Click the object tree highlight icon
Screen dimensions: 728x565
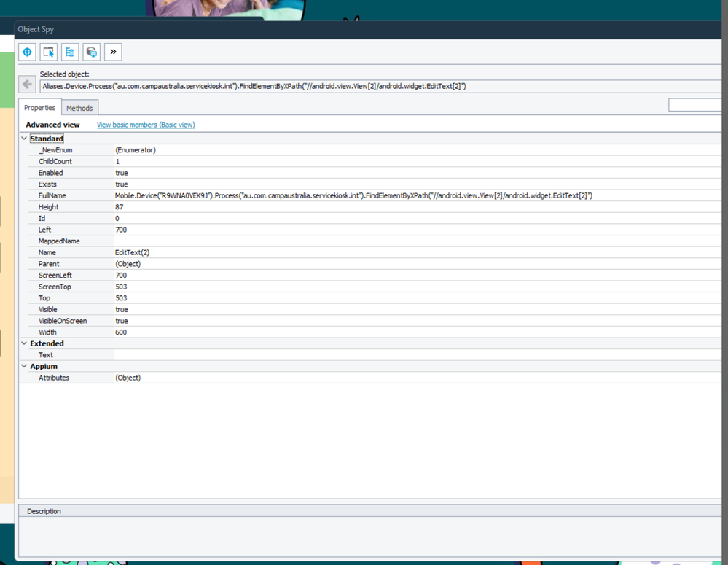[70, 52]
